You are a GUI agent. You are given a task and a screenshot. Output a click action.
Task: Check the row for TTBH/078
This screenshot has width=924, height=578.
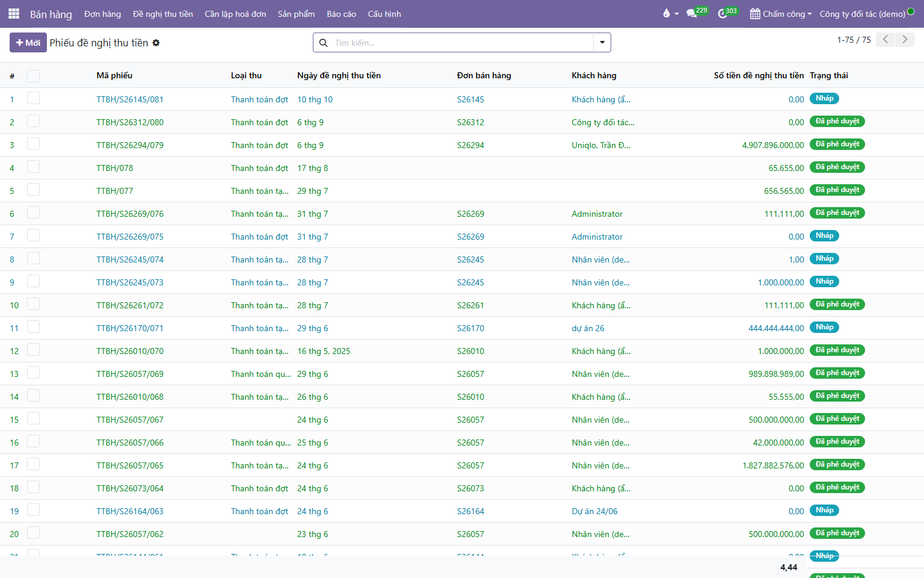[x=34, y=167]
